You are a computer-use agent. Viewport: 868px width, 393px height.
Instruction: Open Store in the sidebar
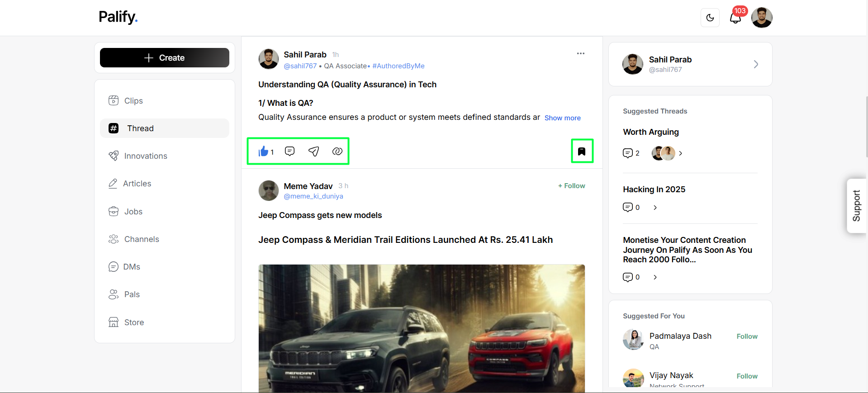tap(165, 322)
